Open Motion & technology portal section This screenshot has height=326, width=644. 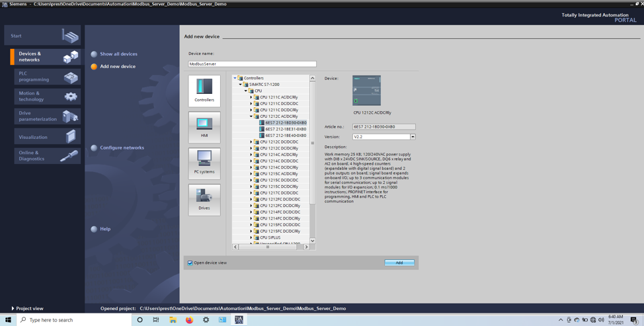click(x=47, y=97)
